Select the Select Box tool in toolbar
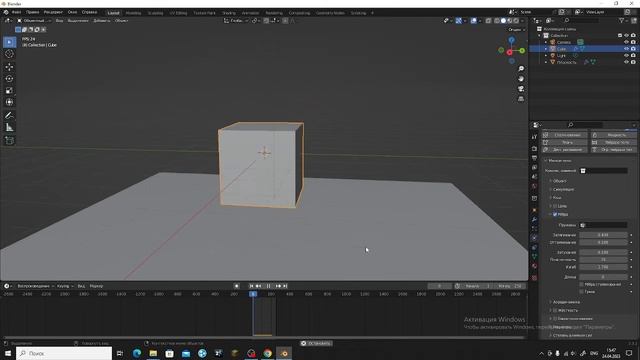Viewport: 640px width, 360px height. point(9,42)
